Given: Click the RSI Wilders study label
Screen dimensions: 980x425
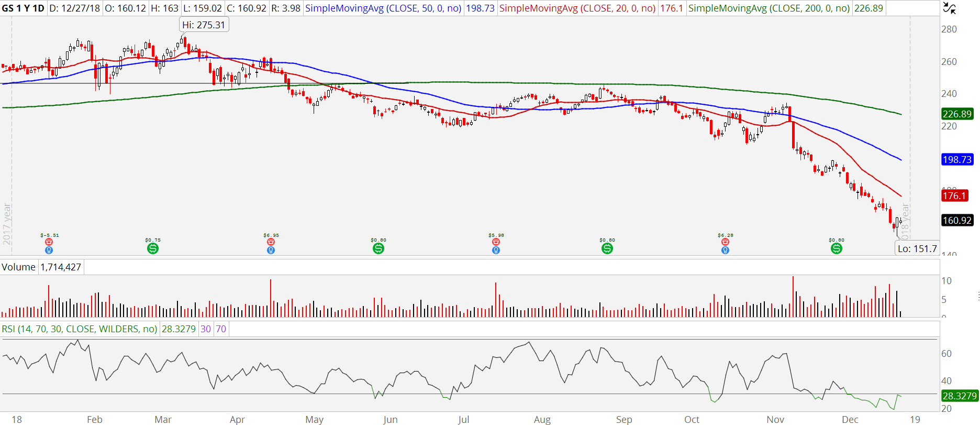Looking at the screenshot, I should click(x=79, y=329).
